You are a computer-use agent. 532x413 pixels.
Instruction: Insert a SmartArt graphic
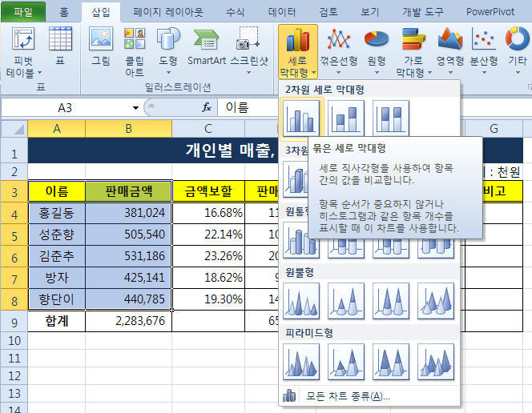(206, 40)
